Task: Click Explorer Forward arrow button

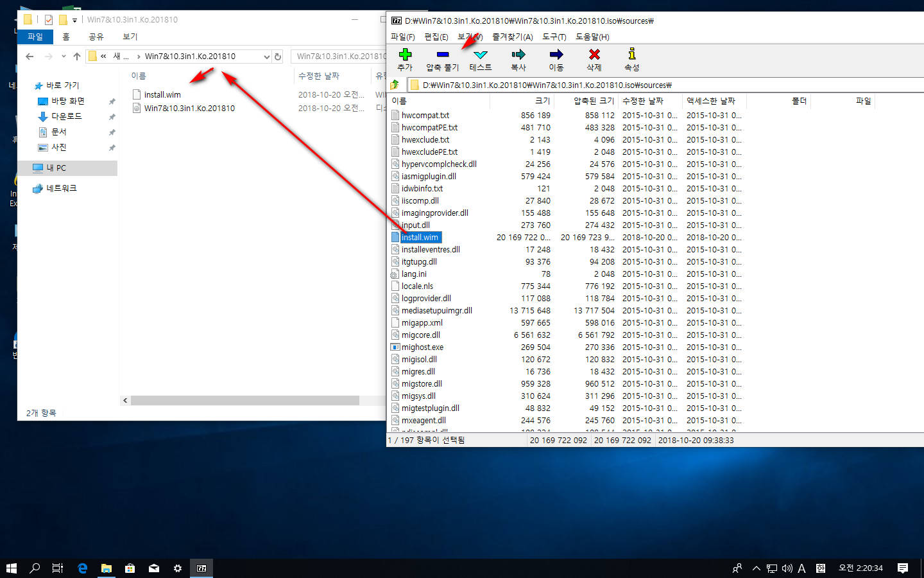Action: point(48,57)
